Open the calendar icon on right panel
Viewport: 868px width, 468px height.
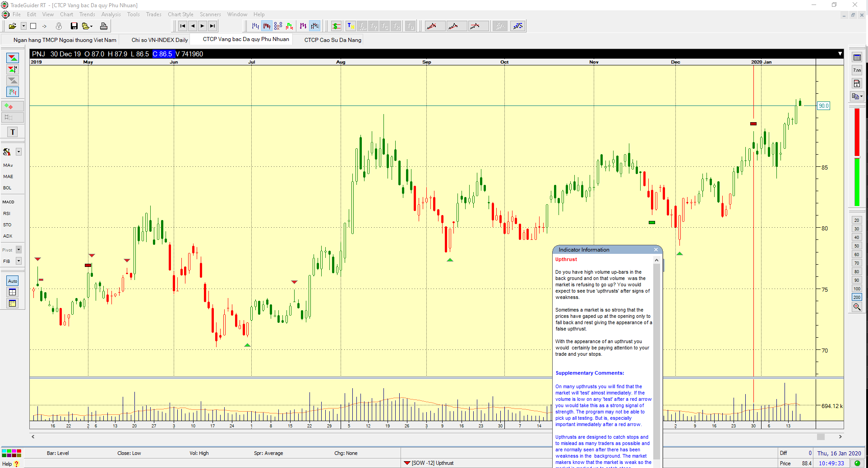click(857, 58)
